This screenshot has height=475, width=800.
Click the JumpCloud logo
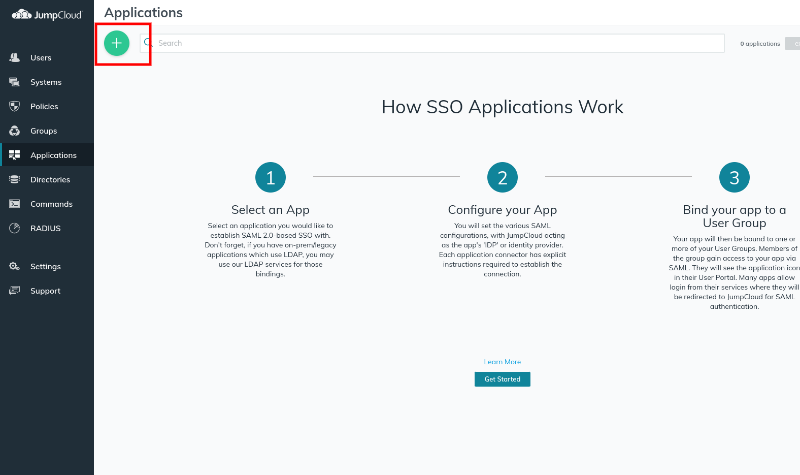click(x=46, y=14)
